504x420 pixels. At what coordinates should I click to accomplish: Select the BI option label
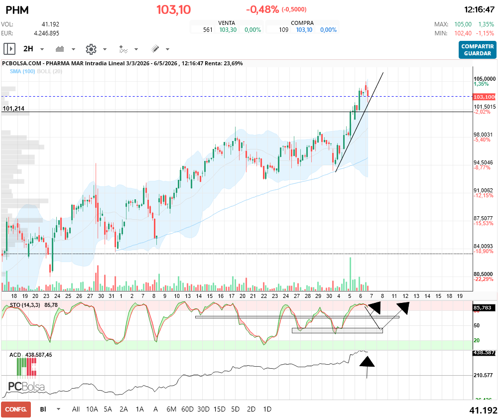(x=43, y=409)
